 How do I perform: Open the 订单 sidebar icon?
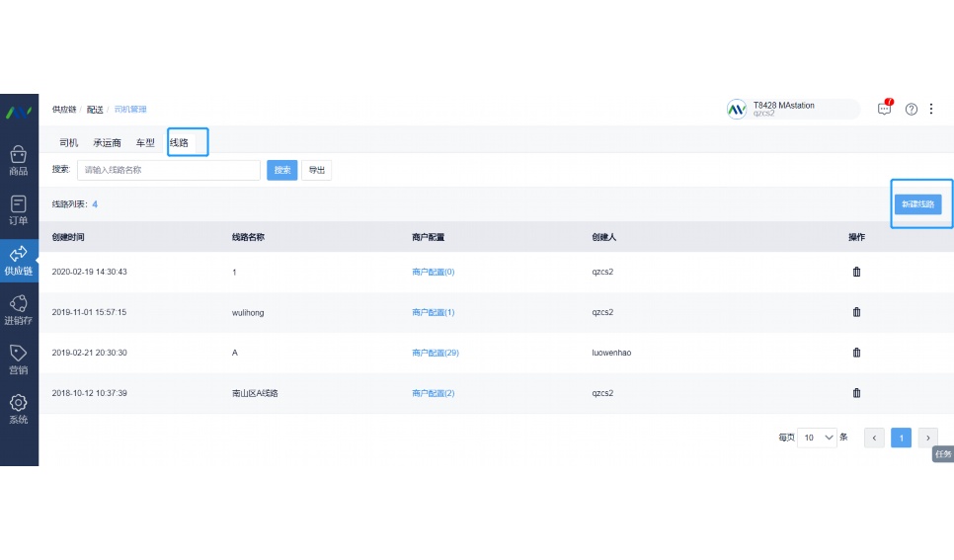18,209
